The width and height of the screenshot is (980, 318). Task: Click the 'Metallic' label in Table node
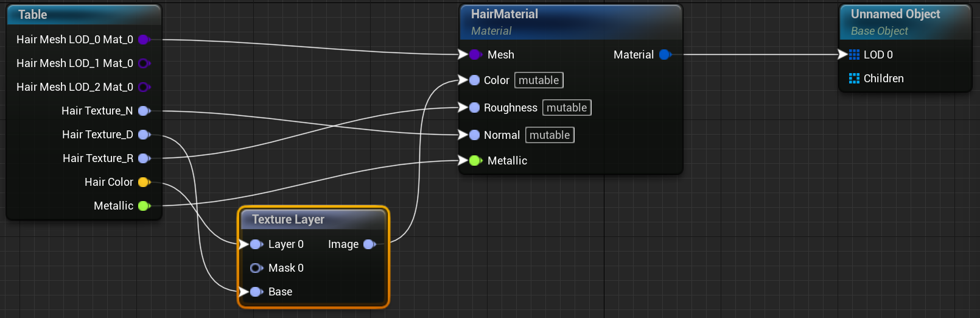click(114, 206)
